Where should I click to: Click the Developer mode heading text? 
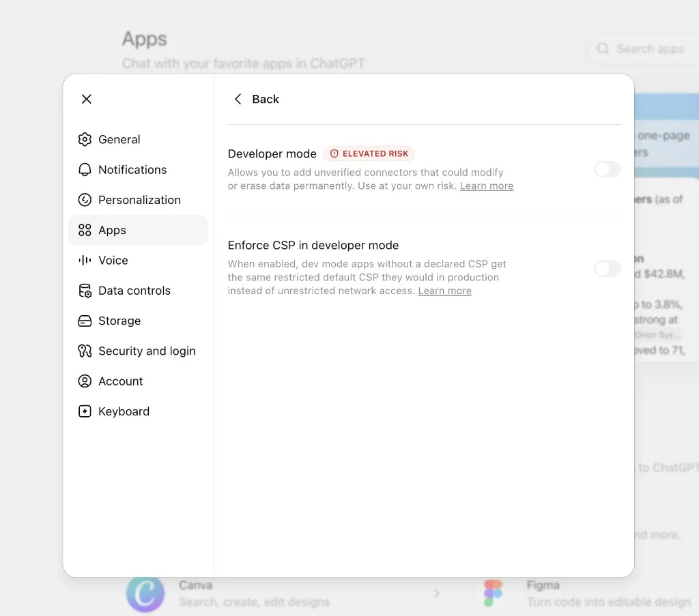272,153
